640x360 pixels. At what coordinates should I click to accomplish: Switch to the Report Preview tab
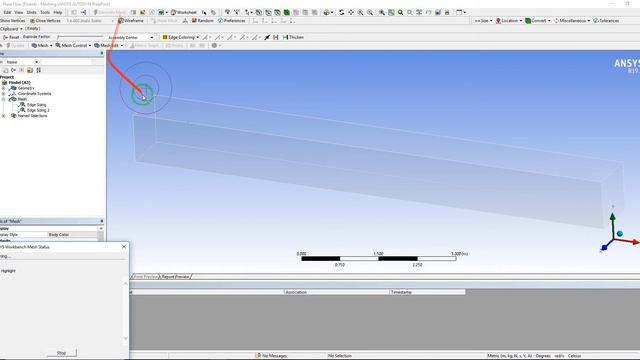click(175, 276)
